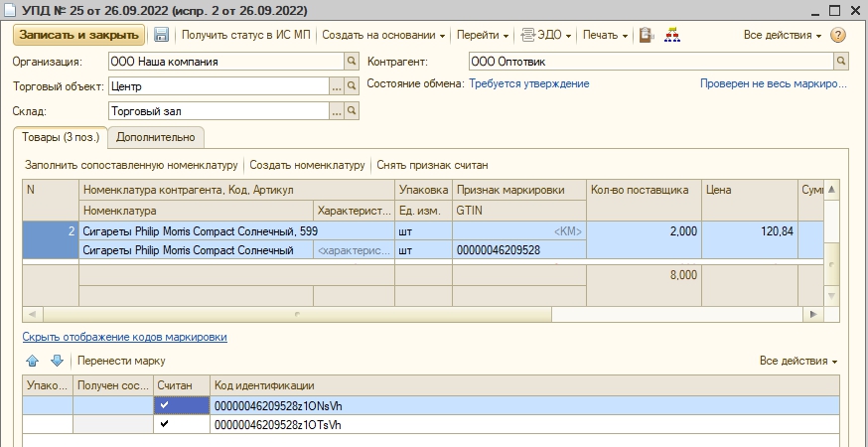Open the Организация field lookup magnifier

click(351, 62)
